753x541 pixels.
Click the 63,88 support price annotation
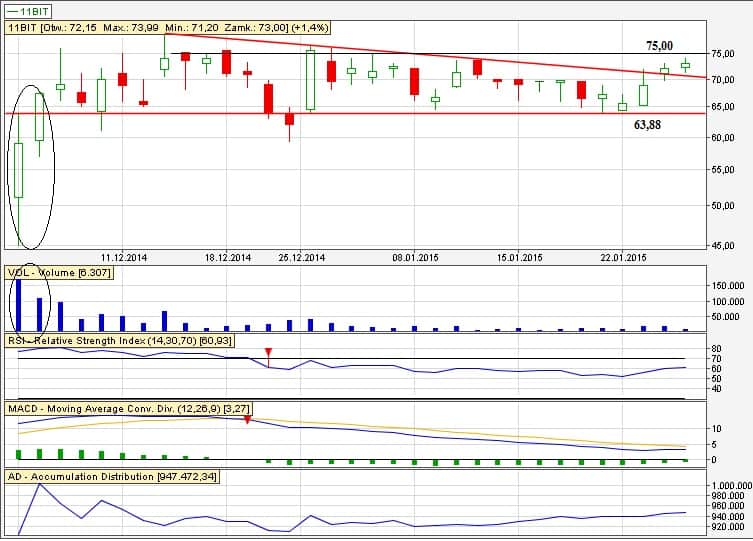pos(649,125)
